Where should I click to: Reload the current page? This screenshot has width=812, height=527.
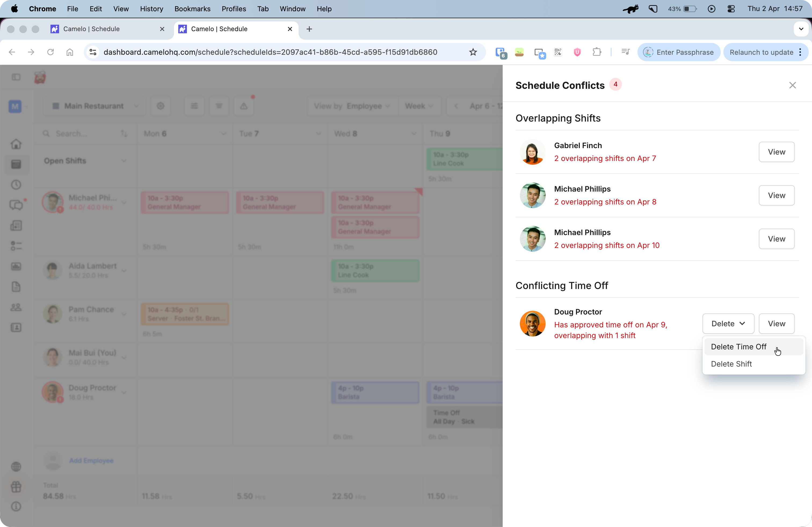[50, 52]
